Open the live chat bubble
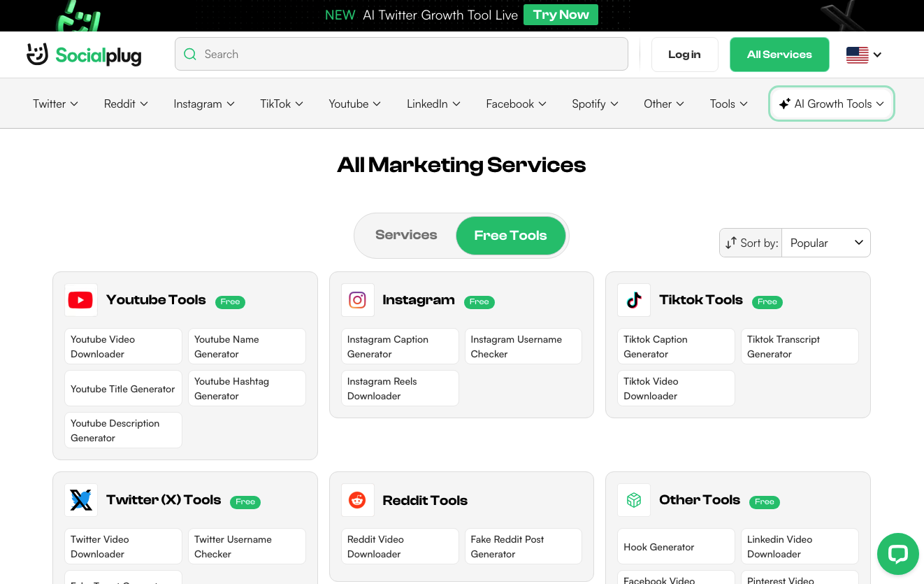Image resolution: width=924 pixels, height=584 pixels. coord(897,554)
